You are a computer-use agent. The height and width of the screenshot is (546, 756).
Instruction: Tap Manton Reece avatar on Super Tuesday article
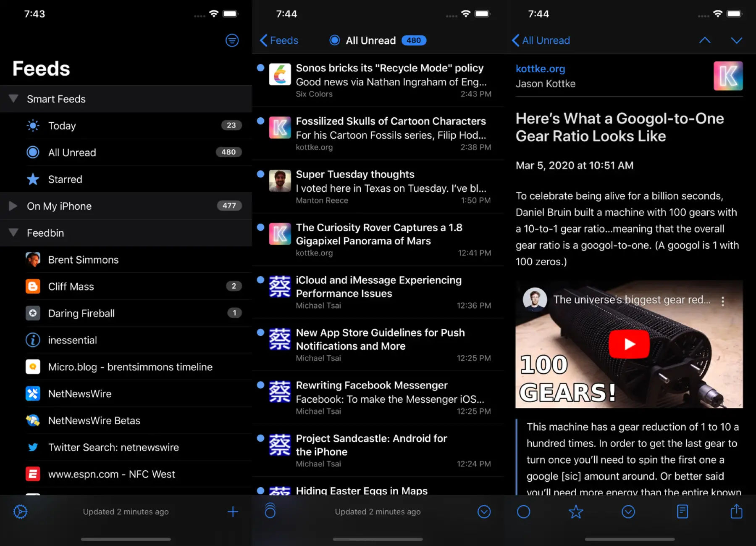click(x=280, y=181)
